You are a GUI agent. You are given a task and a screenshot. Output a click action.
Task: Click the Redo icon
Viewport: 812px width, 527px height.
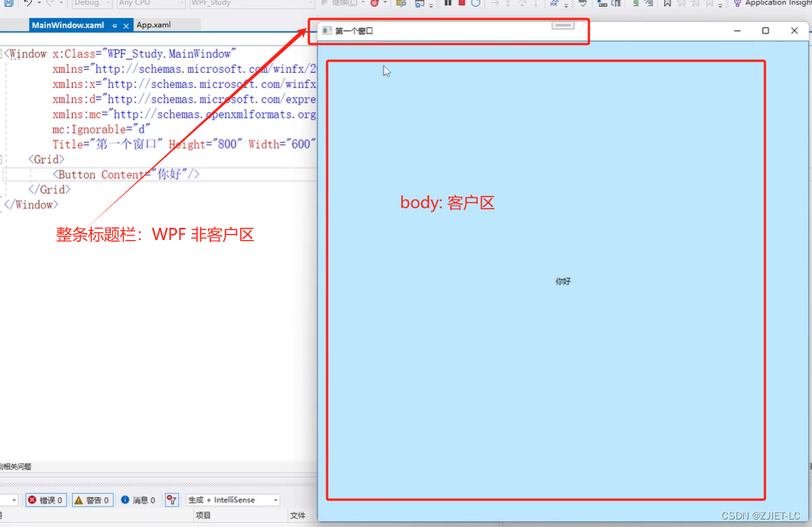coord(50,4)
